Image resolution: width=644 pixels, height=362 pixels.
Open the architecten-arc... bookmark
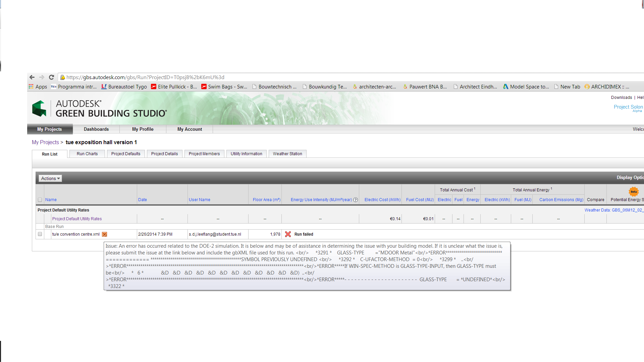tap(374, 86)
